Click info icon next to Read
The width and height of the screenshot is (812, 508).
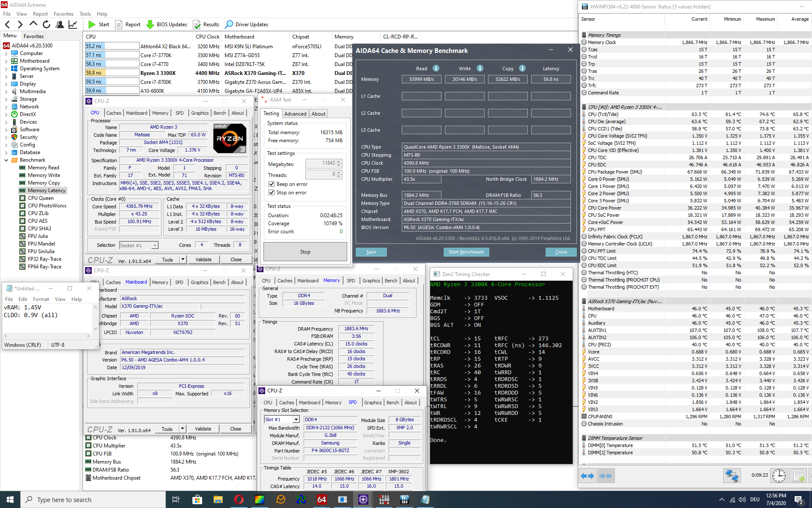[436, 68]
